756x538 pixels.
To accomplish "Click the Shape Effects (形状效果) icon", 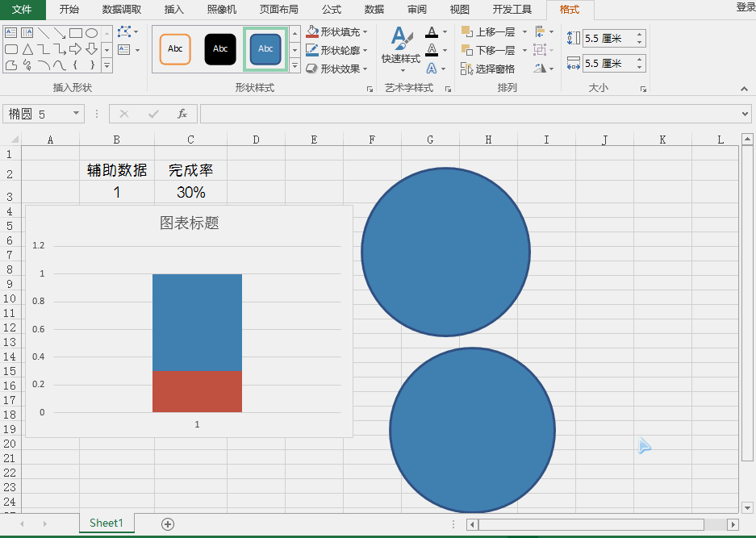I will click(x=311, y=68).
